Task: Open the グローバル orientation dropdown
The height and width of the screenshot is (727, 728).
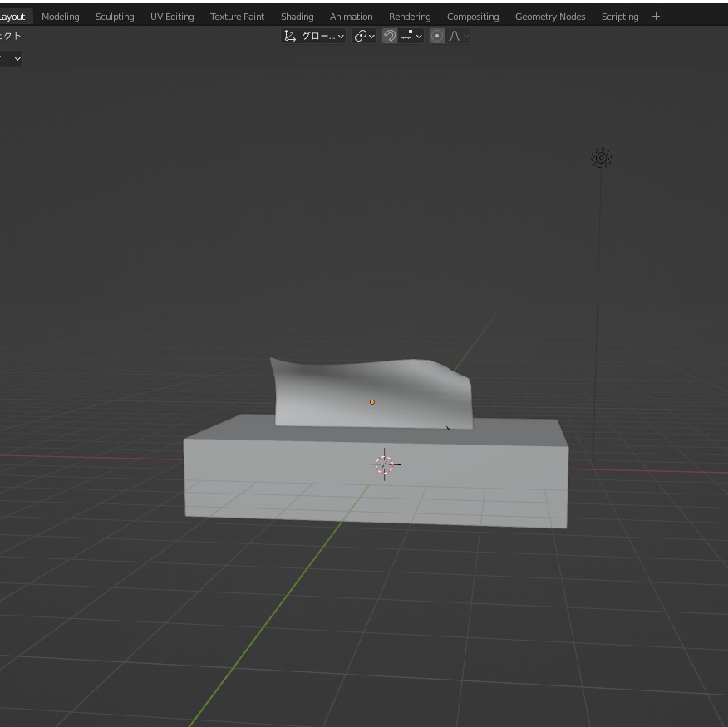Action: click(x=320, y=35)
